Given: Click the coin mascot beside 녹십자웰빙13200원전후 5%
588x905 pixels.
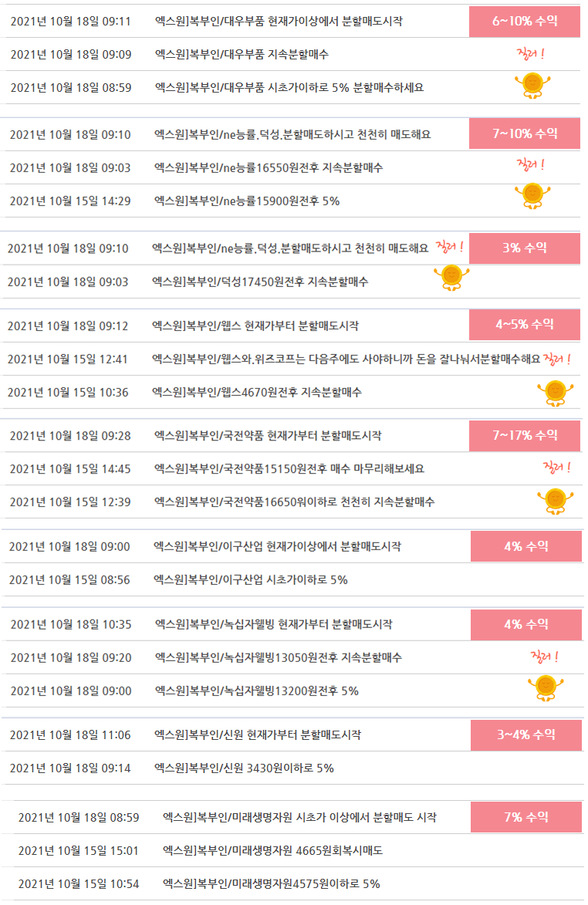Looking at the screenshot, I should [x=546, y=688].
